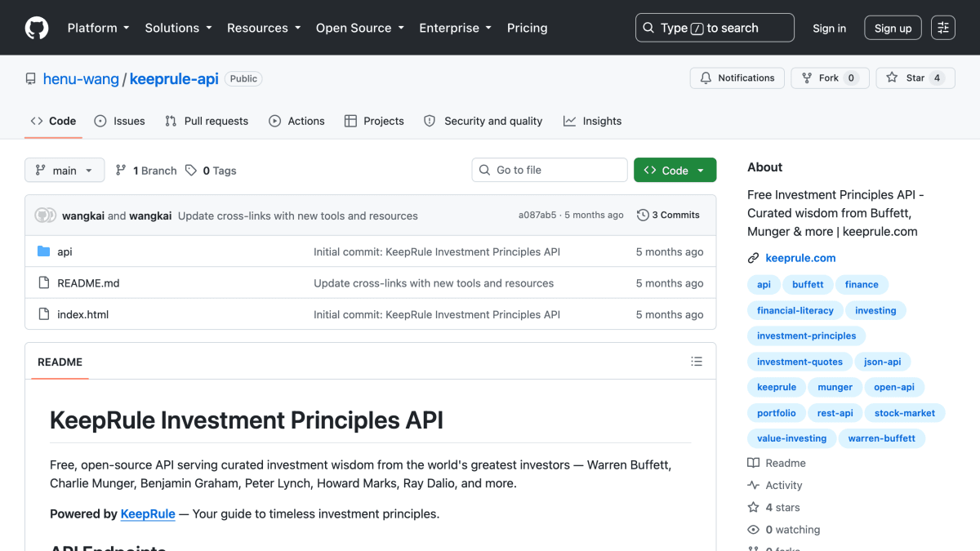980x551 pixels.
Task: View the 0 Tags link
Action: coord(211,171)
